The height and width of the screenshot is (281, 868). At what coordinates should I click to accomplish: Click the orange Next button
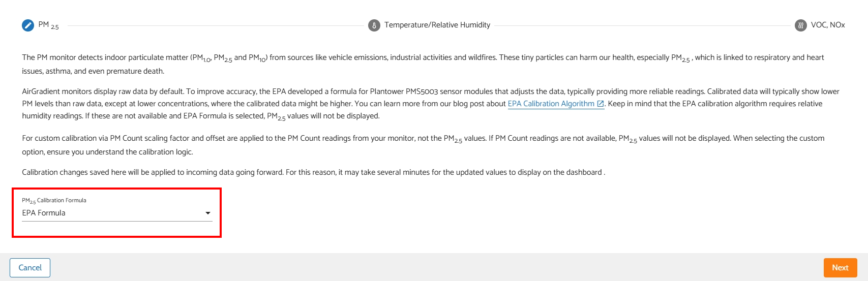[840, 268]
